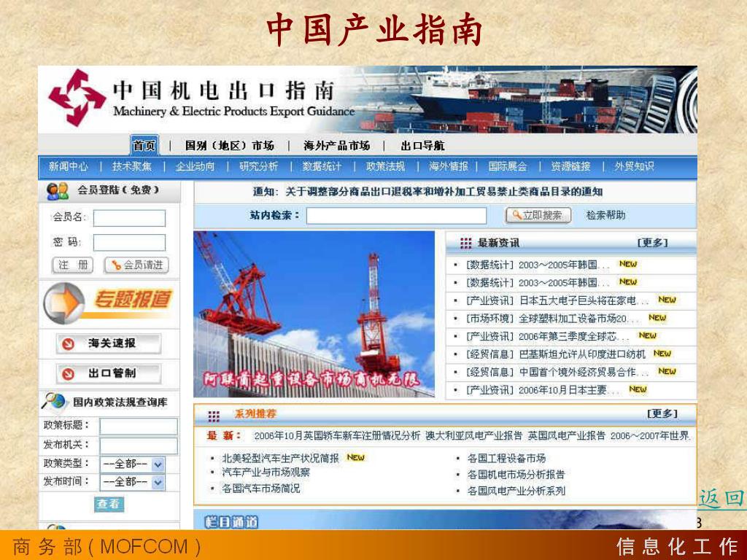The image size is (747, 560).
Task: Open 企业动向 menu item
Action: (x=195, y=167)
